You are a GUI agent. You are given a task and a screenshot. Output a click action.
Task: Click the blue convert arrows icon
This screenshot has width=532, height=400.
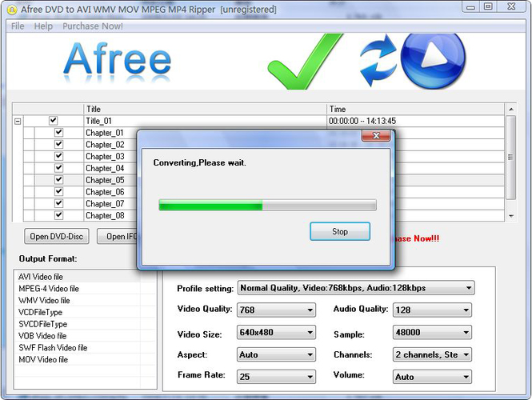[378, 60]
